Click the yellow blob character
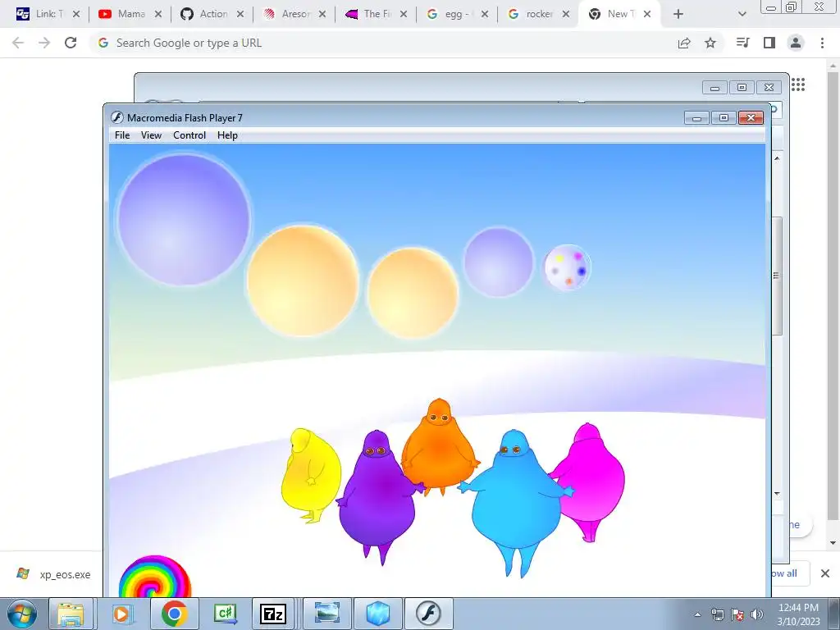Viewport: 840px width, 630px height. click(311, 475)
